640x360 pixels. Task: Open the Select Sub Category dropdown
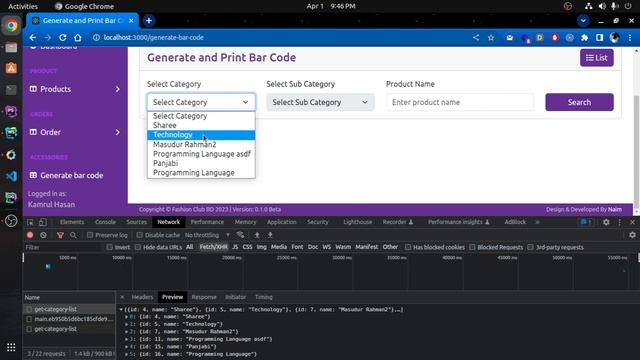pyautogui.click(x=320, y=102)
